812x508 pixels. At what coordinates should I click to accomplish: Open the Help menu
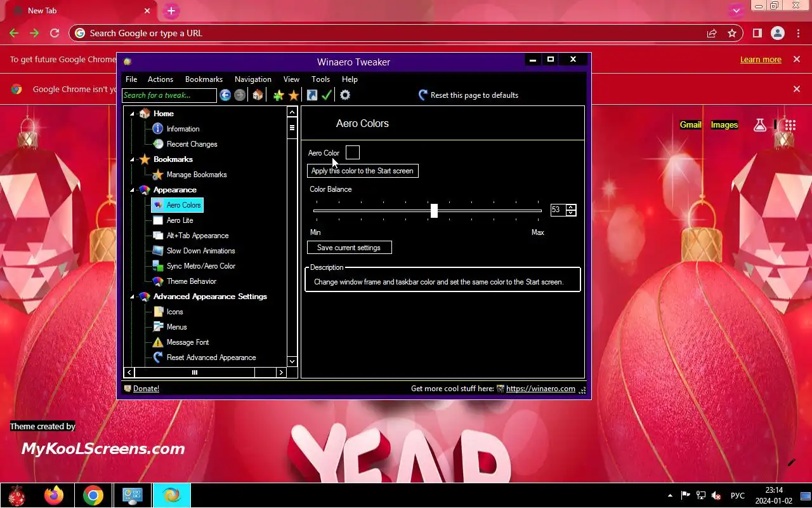click(350, 79)
